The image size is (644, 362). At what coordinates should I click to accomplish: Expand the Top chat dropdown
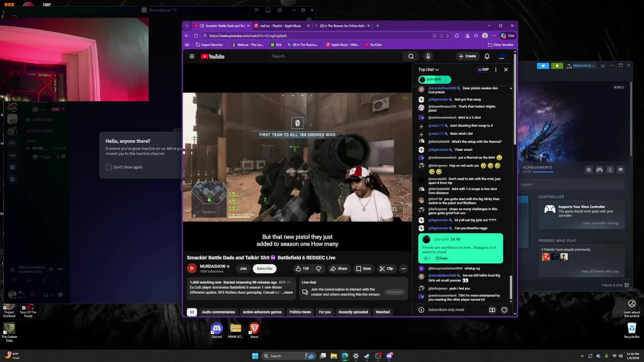tap(428, 69)
